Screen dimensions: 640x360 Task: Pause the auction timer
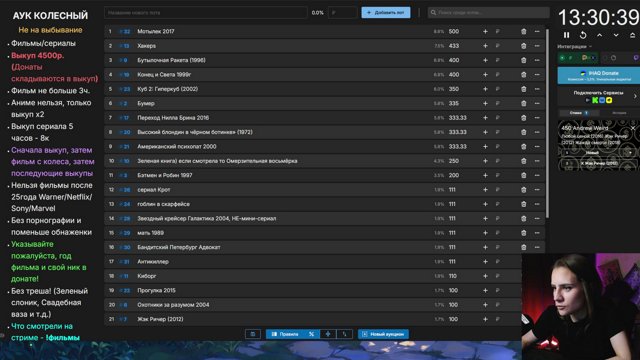[x=567, y=35]
